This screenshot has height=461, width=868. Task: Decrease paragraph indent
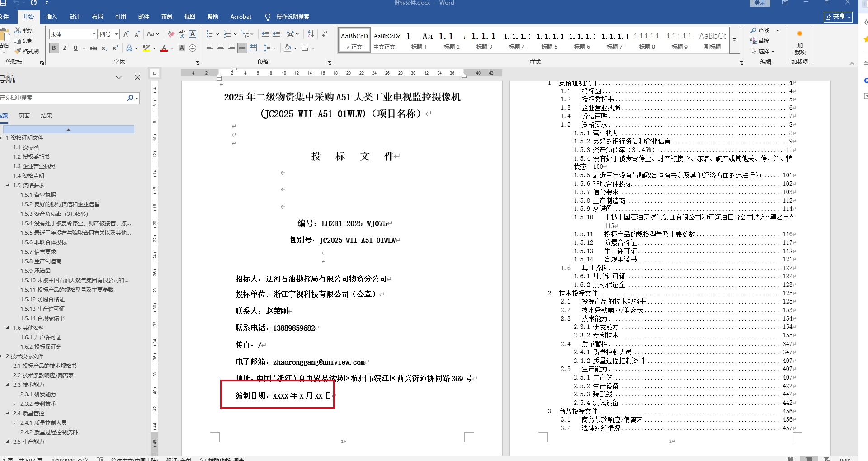265,34
